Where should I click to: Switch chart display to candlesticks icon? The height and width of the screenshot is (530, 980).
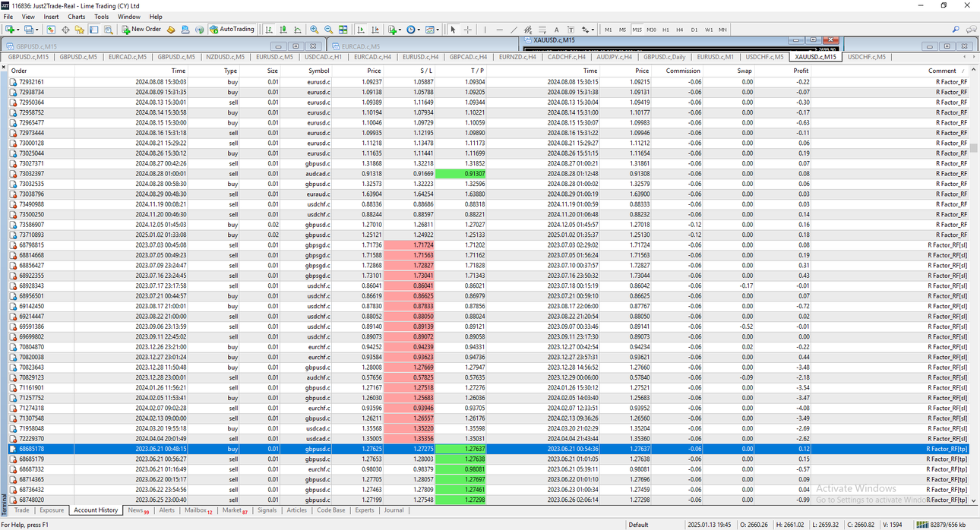click(x=283, y=30)
